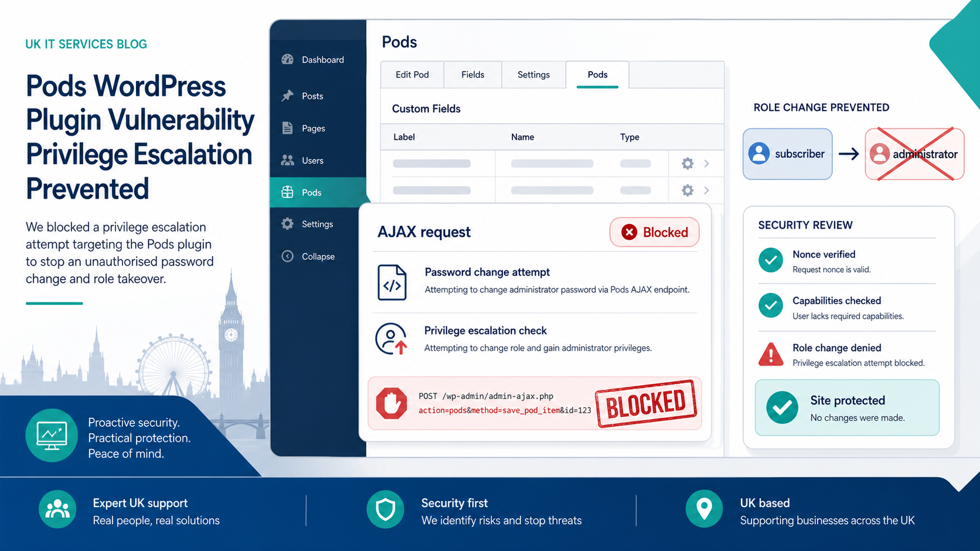Click the Password change attempt title
Image resolution: width=980 pixels, height=551 pixels.
[x=487, y=272]
